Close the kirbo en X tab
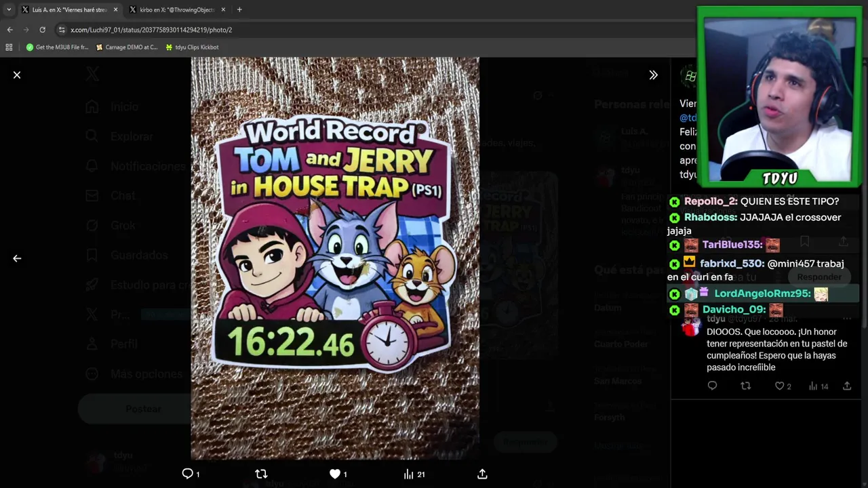The width and height of the screenshot is (868, 488). 222,9
